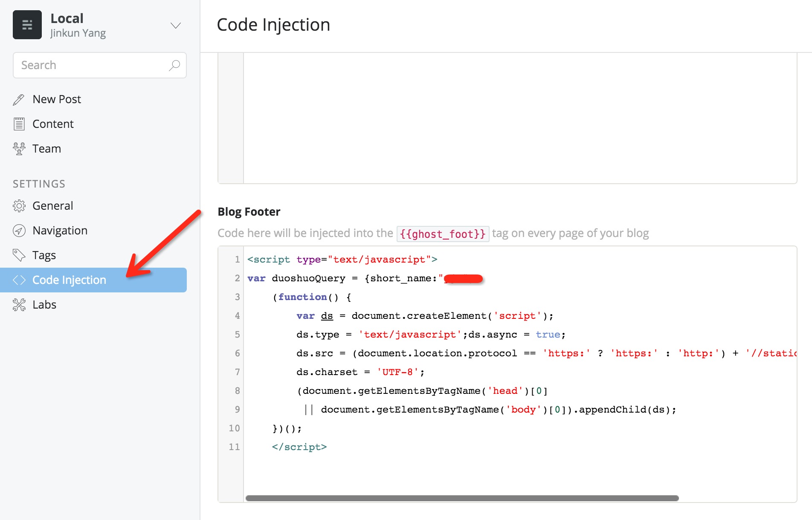The height and width of the screenshot is (520, 812).
Task: Select the Code Injection menu item
Action: tap(93, 280)
